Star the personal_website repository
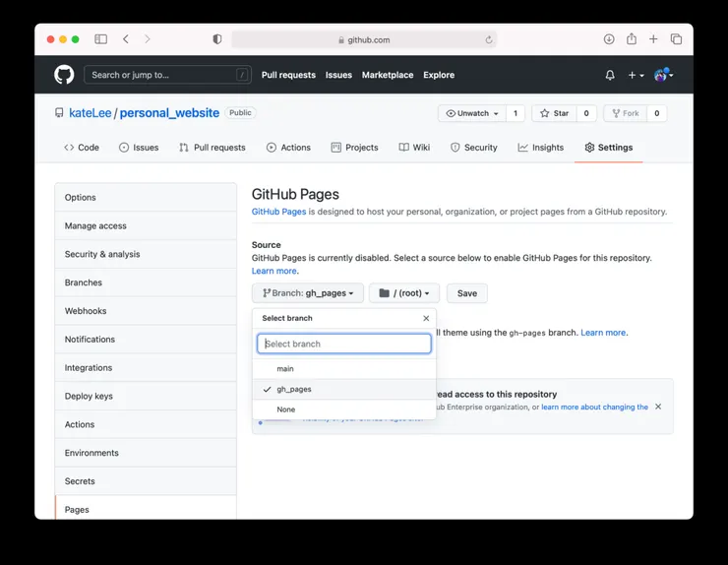This screenshot has height=565, width=728. pos(555,113)
